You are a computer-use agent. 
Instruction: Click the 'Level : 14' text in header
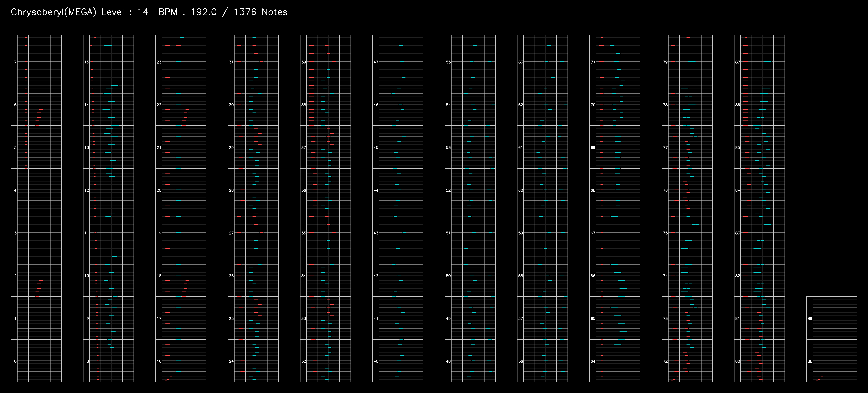pos(125,12)
